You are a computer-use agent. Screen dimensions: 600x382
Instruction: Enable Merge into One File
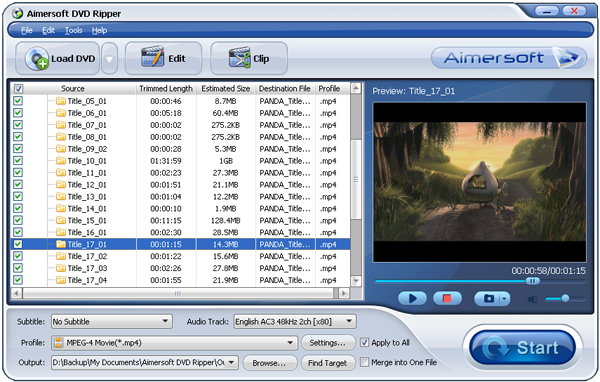pyautogui.click(x=365, y=362)
